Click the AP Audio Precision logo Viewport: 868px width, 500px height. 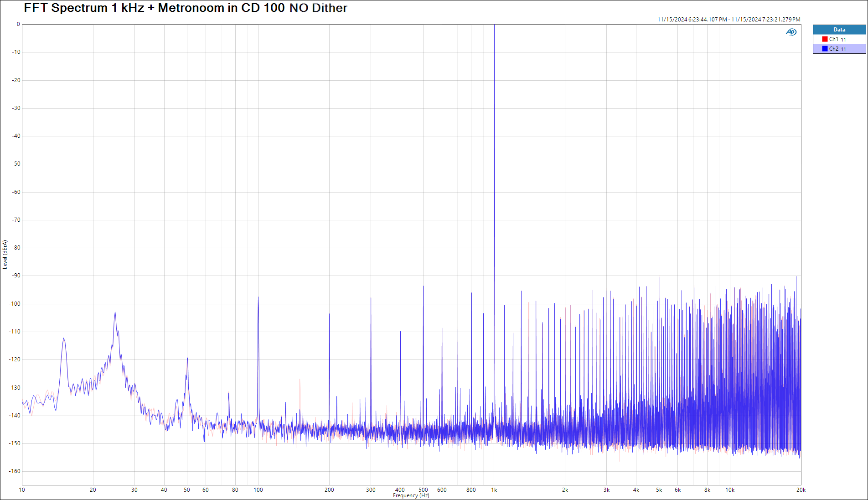click(x=791, y=32)
